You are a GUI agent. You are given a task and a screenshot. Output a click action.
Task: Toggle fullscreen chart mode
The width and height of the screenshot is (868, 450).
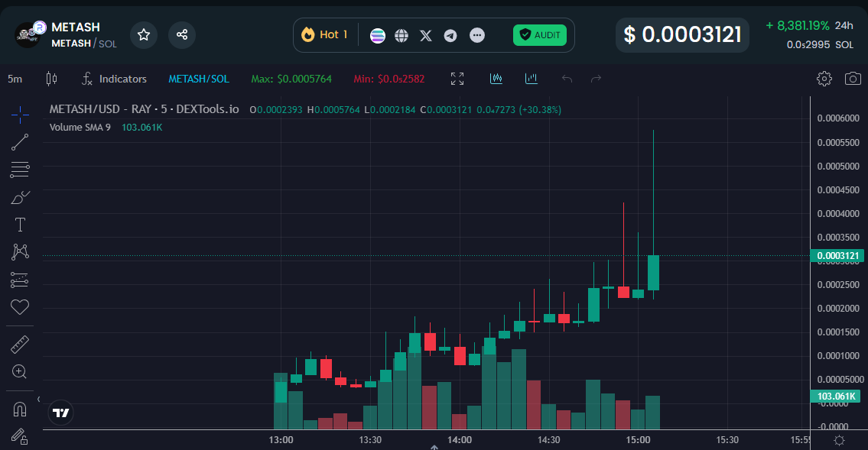tap(457, 79)
